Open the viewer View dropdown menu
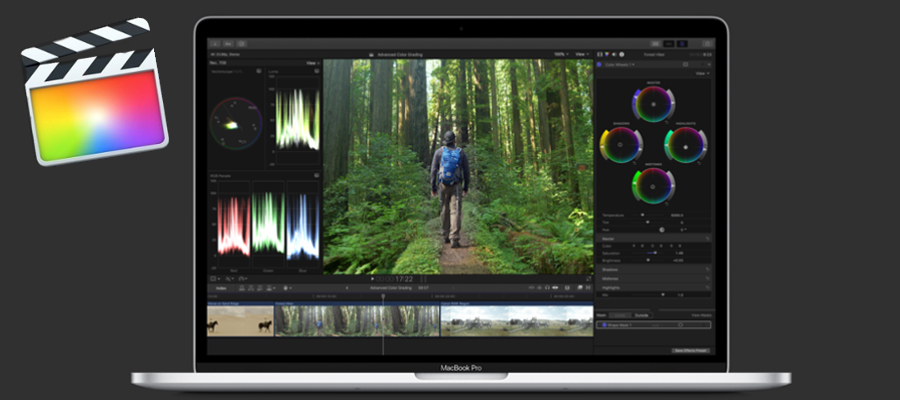Viewport: 900px width, 400px height. coord(582,54)
